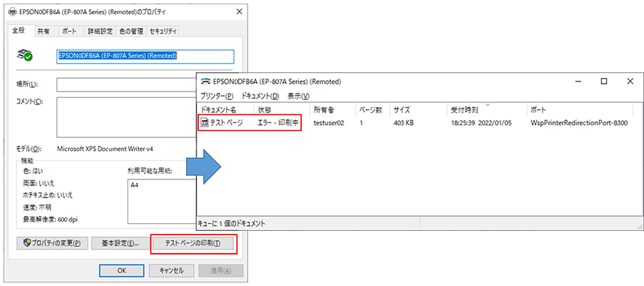Click the print queue window title icon
The image size is (644, 286).
coord(205,82)
